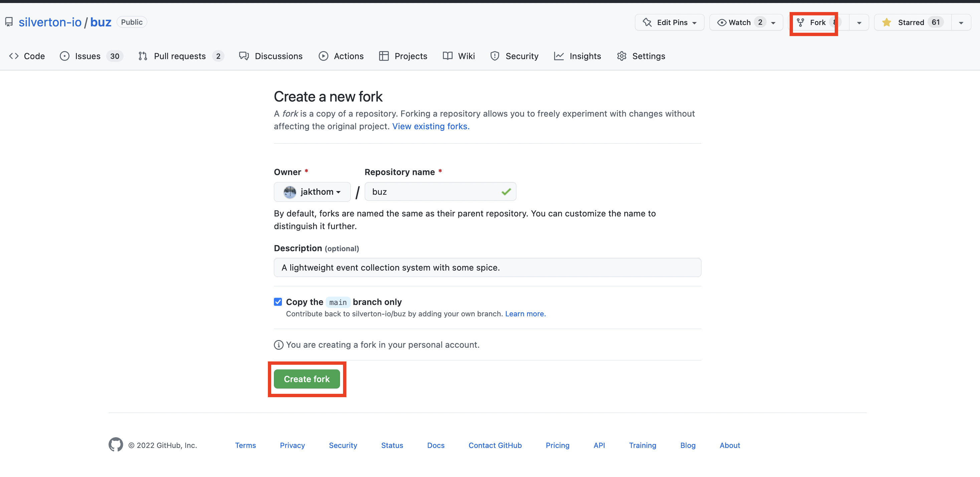
Task: Go to the Actions tab
Action: (341, 56)
